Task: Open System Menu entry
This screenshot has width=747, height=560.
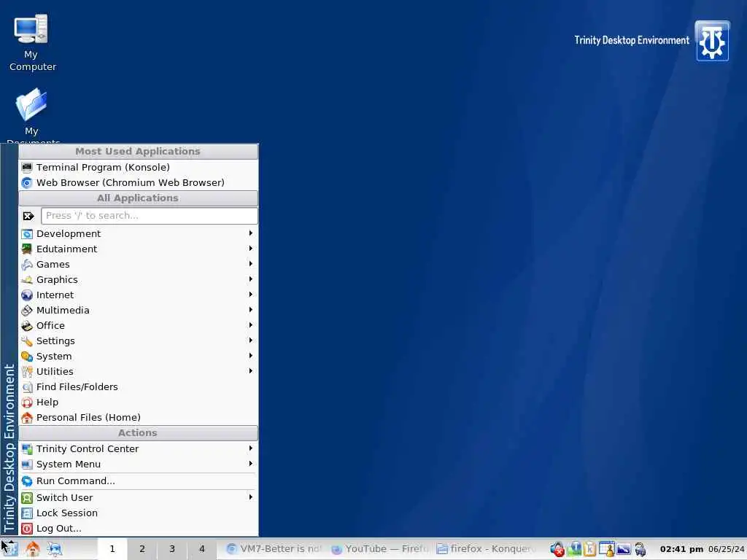Action: coord(138,464)
